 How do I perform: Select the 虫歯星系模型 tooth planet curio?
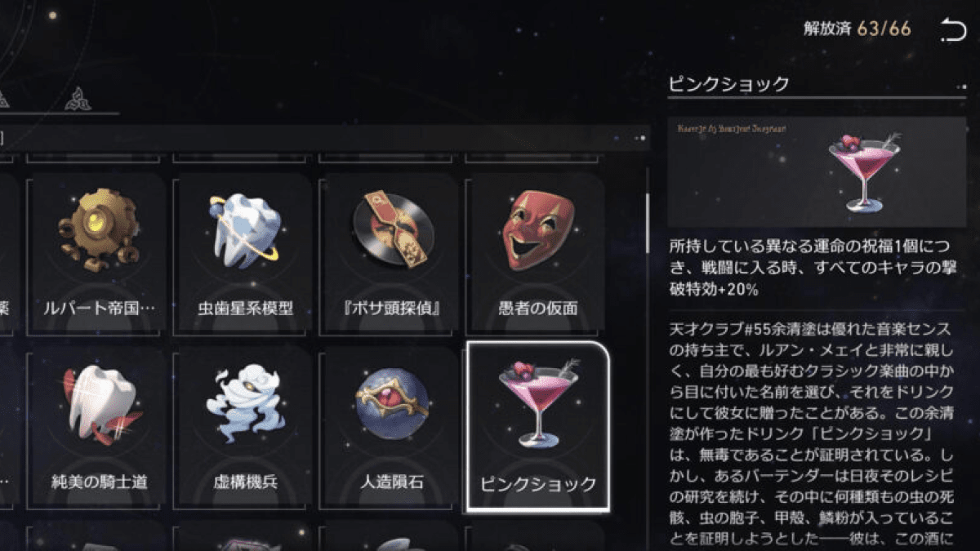(x=245, y=255)
